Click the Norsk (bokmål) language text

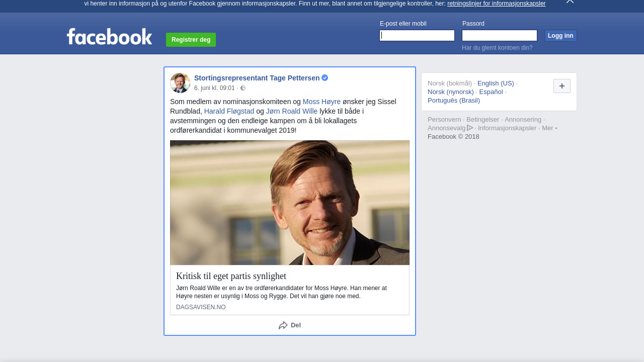450,83
